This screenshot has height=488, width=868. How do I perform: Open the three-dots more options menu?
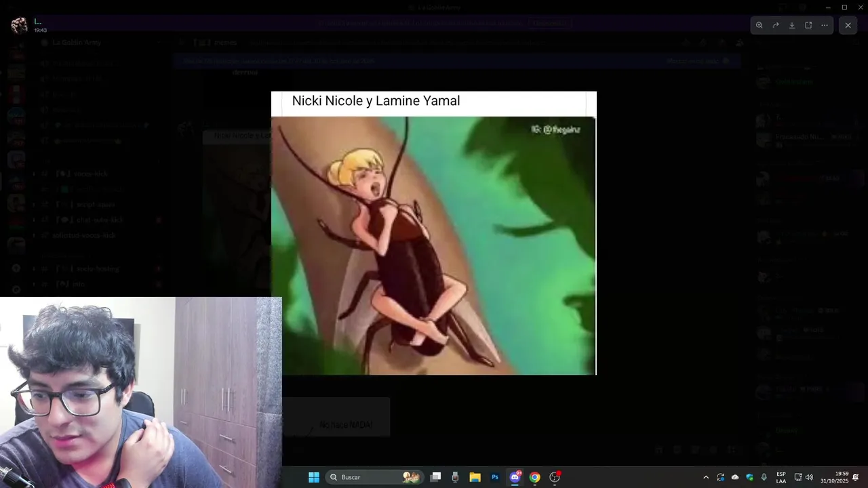(x=825, y=25)
